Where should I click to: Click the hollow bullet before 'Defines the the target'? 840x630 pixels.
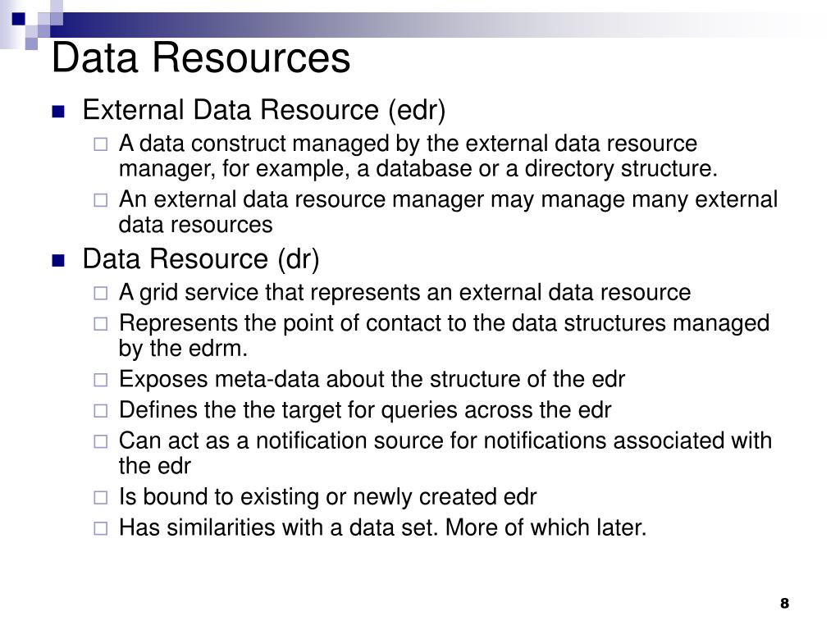(x=101, y=410)
